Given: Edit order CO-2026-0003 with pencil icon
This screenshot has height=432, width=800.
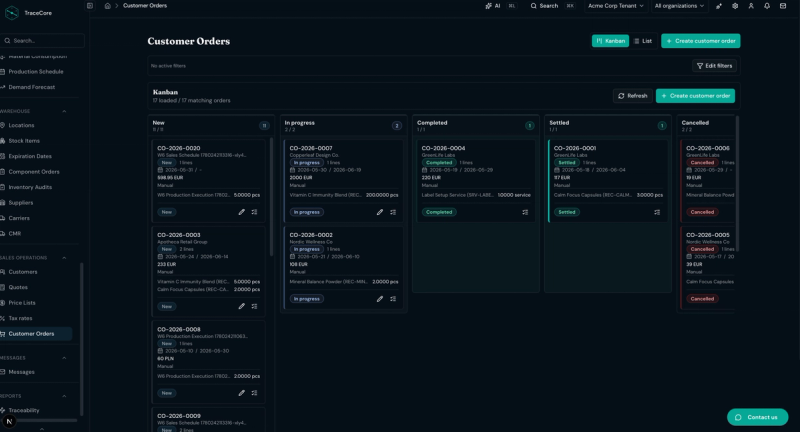Looking at the screenshot, I should tap(242, 307).
